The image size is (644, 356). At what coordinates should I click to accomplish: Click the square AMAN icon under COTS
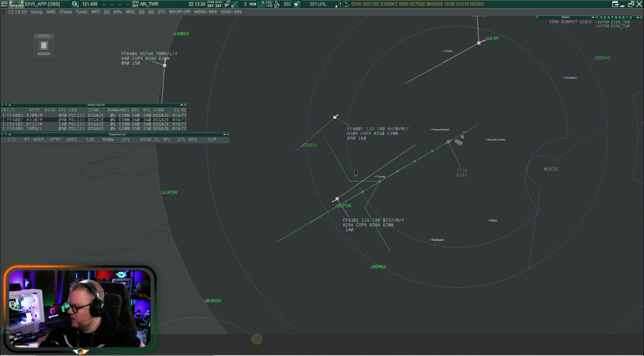click(x=44, y=45)
